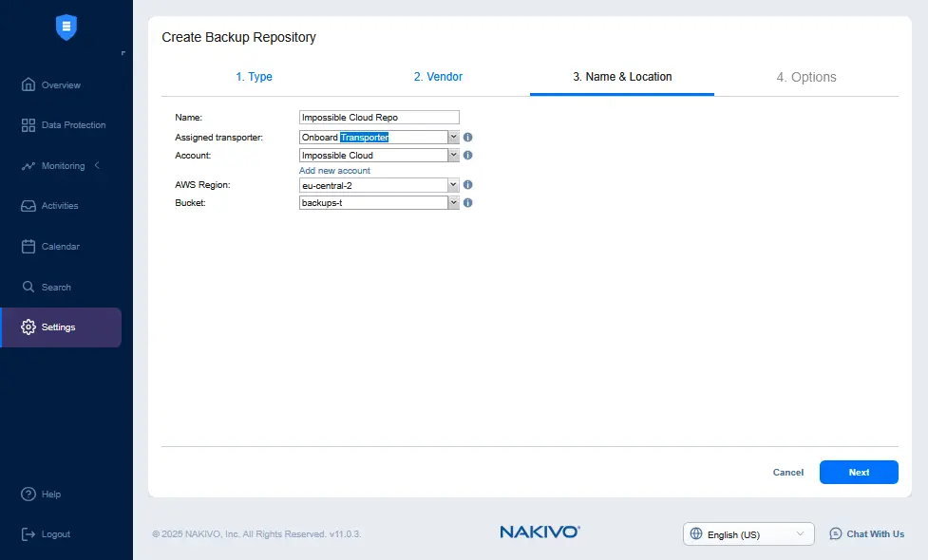Switch to the 2. Vendor step tab
The width and height of the screenshot is (928, 560).
438,77
